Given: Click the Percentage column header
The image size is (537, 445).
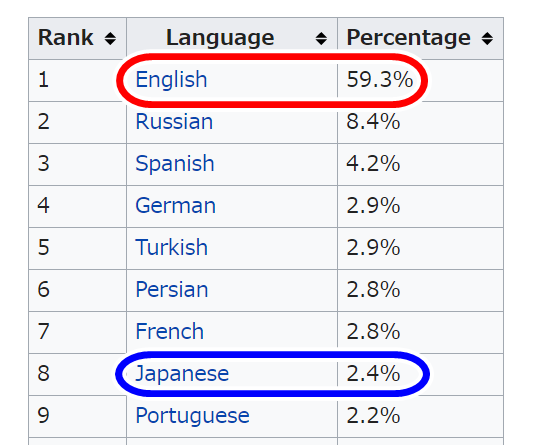Looking at the screenshot, I should click(420, 38).
